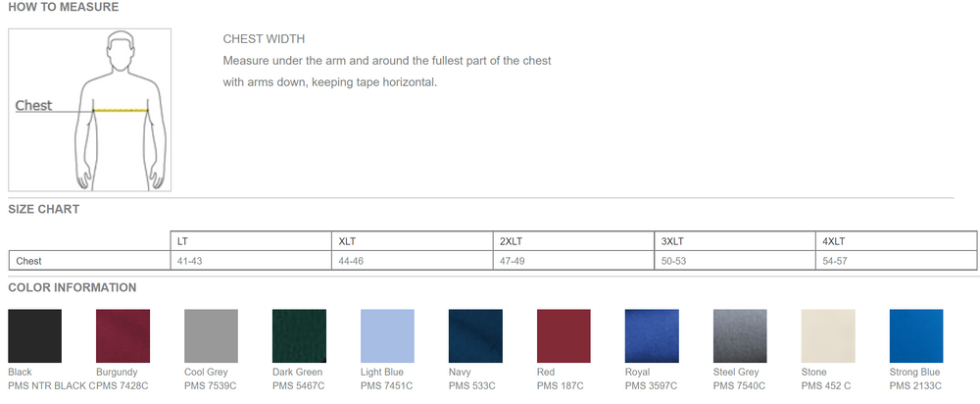
Task: Pick the Dark Green color swatch
Action: (299, 336)
